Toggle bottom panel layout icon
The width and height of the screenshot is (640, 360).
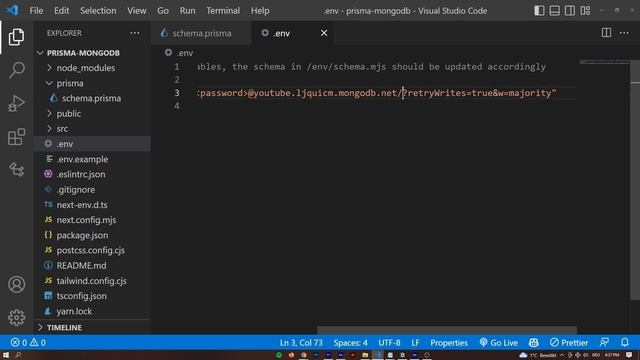coord(554,11)
